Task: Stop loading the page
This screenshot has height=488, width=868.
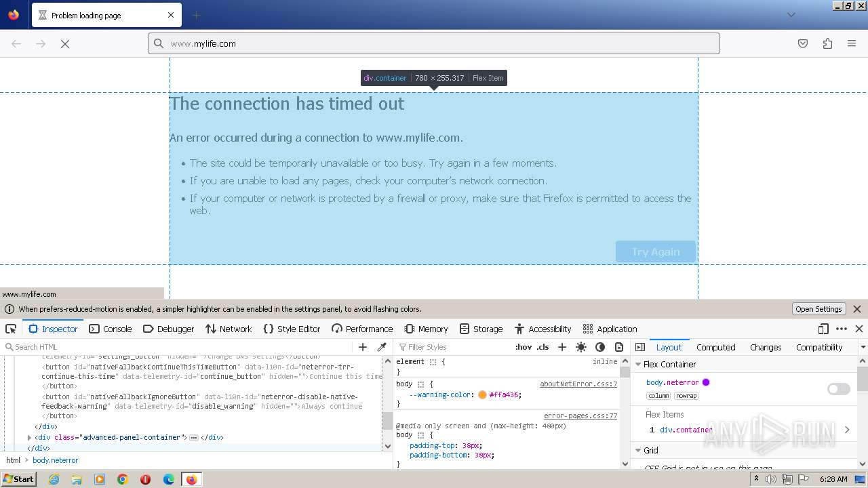Action: (65, 43)
